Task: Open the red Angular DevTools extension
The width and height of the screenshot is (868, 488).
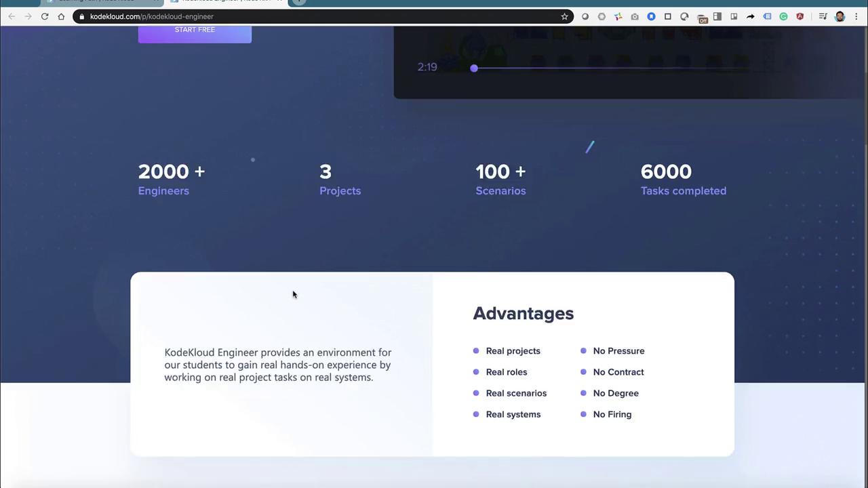Action: tap(800, 16)
